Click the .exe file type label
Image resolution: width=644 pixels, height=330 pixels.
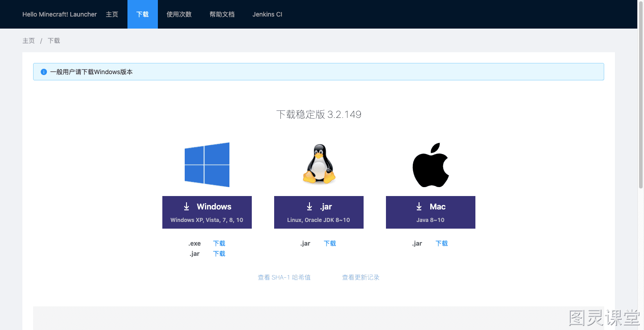[195, 243]
